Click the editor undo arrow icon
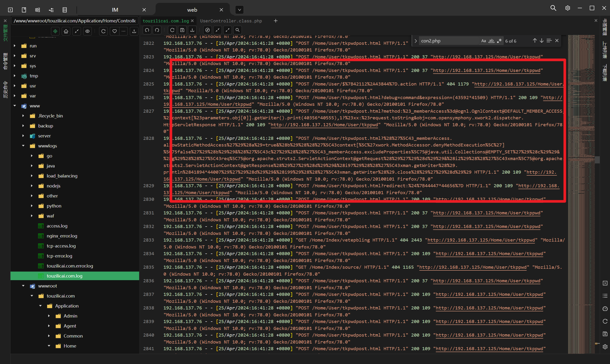 coord(147,30)
